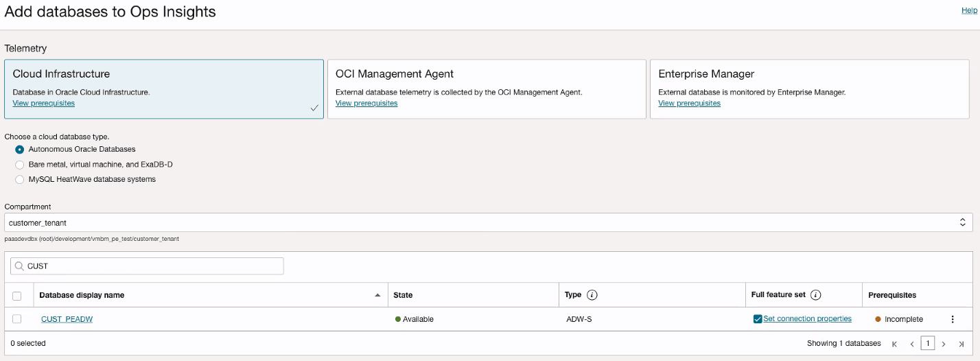Click the database search field containing CUST

[x=151, y=266]
